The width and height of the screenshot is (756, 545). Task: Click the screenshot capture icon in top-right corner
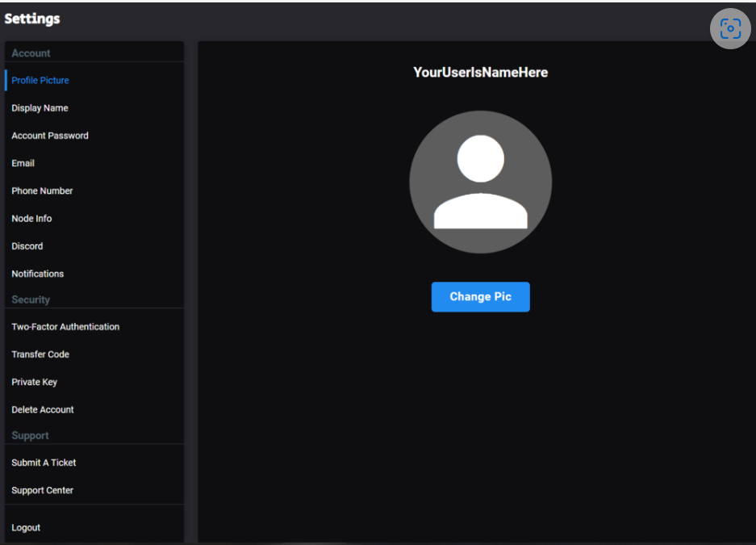pyautogui.click(x=730, y=28)
